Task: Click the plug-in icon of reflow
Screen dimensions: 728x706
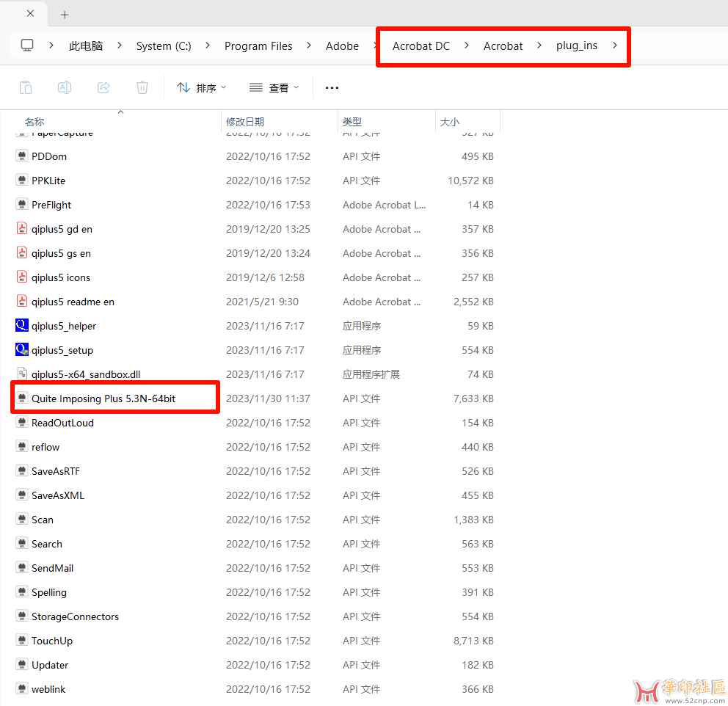Action: point(22,446)
